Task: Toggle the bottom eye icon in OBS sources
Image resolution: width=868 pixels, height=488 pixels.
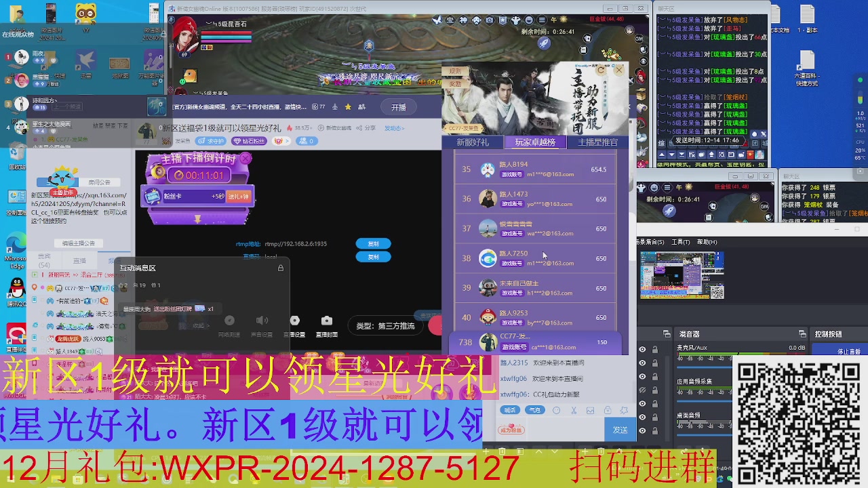Action: (642, 430)
